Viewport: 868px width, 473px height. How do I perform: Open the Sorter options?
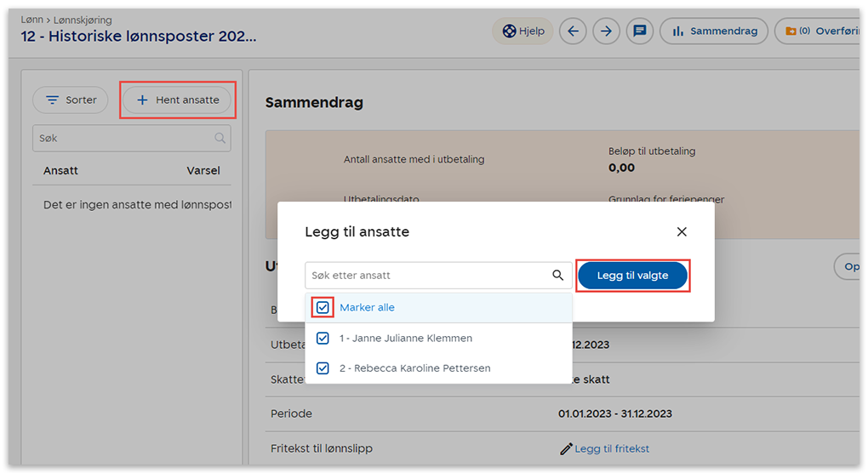coord(71,100)
